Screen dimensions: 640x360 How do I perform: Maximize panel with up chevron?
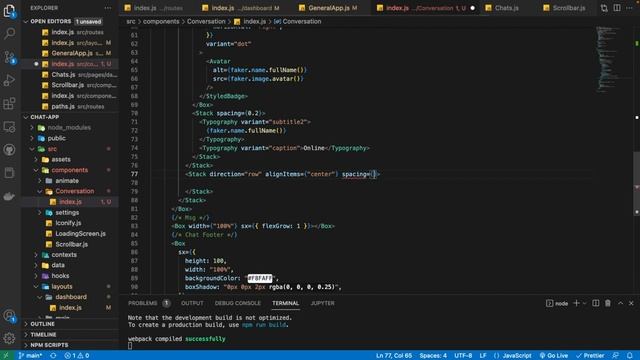[620, 303]
